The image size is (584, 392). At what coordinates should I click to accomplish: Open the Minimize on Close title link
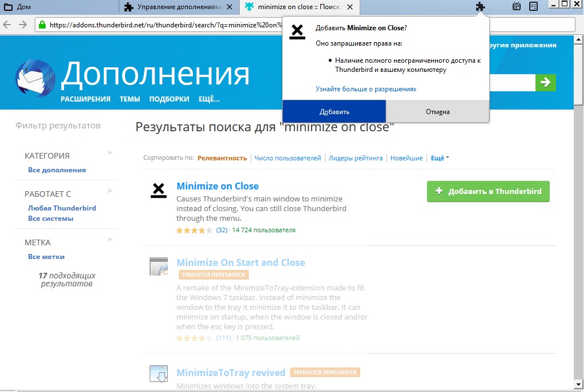(x=218, y=186)
